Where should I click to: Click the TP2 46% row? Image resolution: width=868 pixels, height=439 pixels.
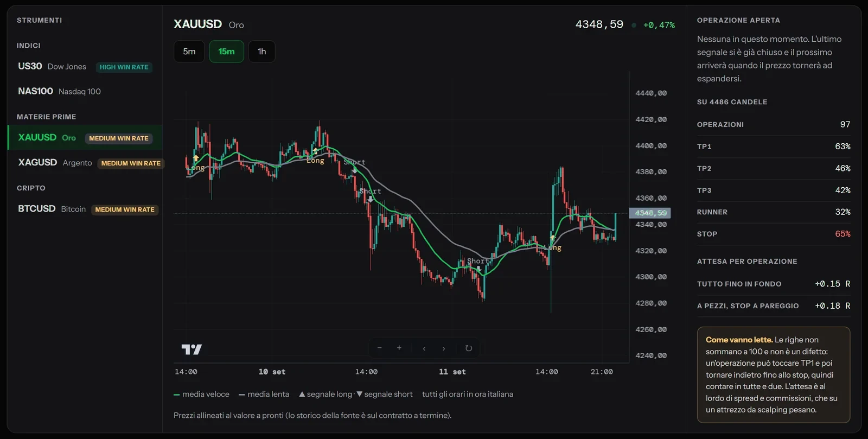click(774, 168)
